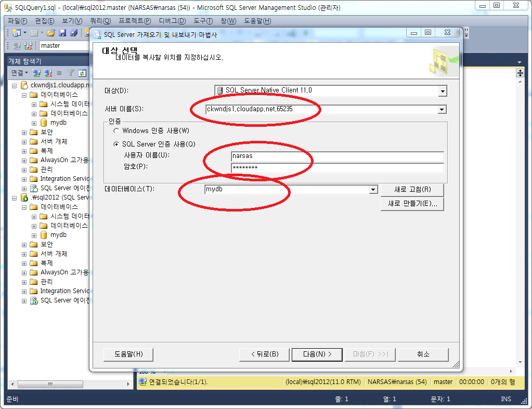Click the wizard title bar icon
The height and width of the screenshot is (409, 532).
click(97, 35)
